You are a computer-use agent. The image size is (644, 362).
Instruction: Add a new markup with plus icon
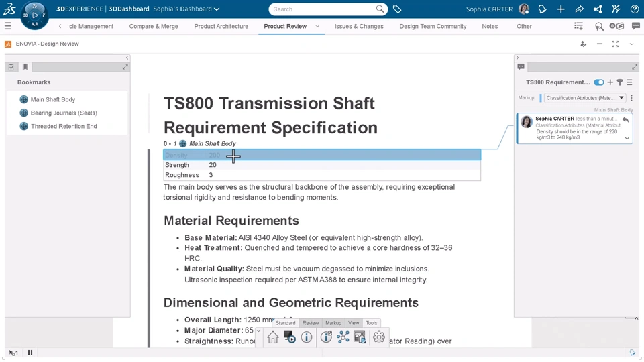(610, 82)
